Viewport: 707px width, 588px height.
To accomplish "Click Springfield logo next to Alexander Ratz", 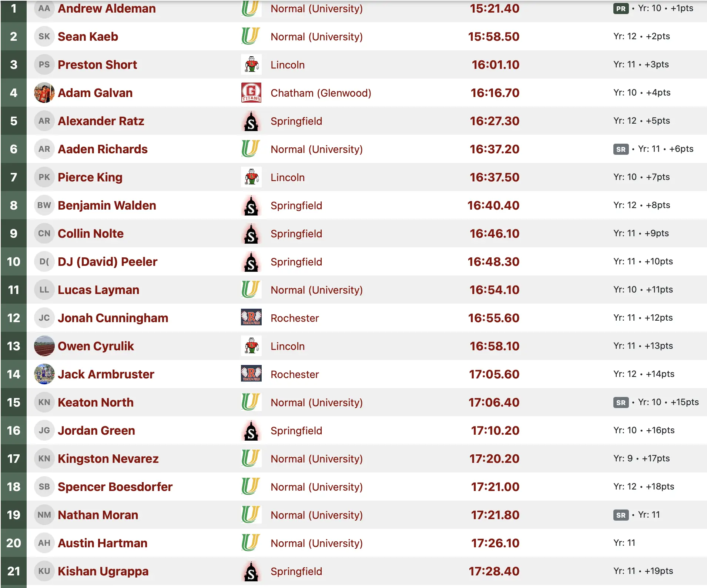I will (251, 121).
